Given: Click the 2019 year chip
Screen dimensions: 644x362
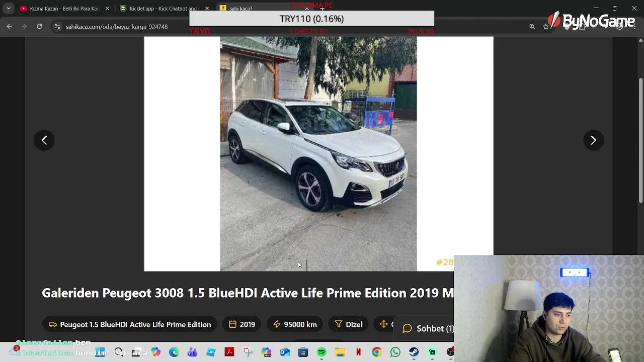Looking at the screenshot, I should 242,324.
